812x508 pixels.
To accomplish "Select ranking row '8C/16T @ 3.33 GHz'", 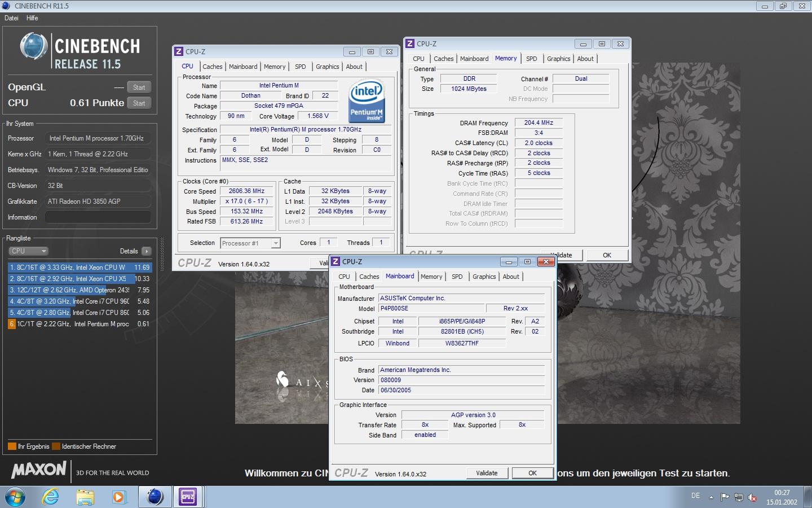I will click(x=80, y=268).
